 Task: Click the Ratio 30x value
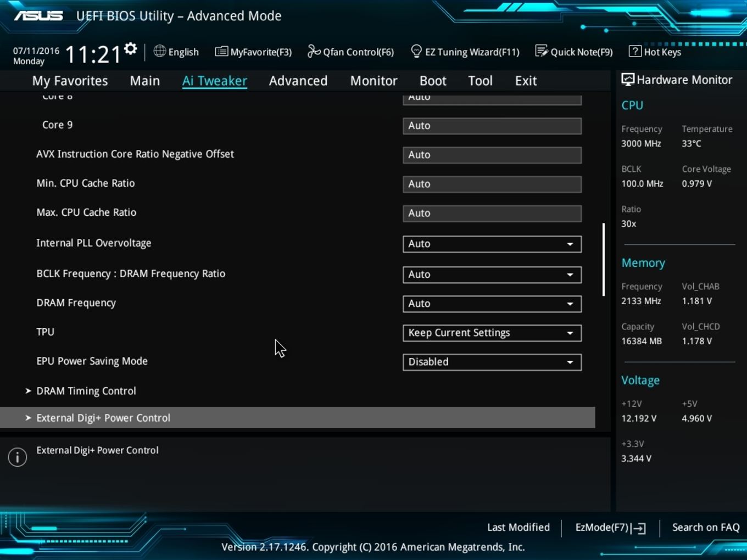click(628, 223)
